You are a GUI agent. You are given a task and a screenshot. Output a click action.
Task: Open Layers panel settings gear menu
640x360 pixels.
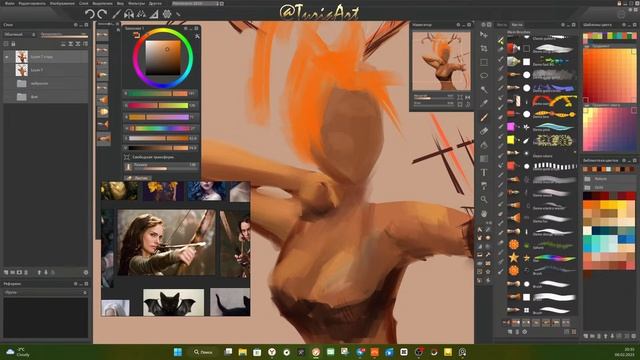[x=76, y=25]
